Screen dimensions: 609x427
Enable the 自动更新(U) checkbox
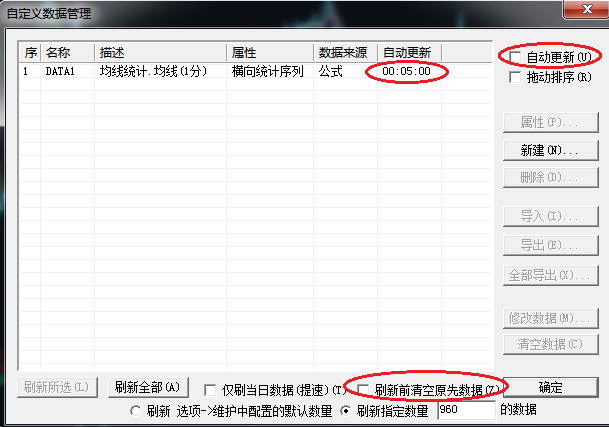(x=515, y=58)
